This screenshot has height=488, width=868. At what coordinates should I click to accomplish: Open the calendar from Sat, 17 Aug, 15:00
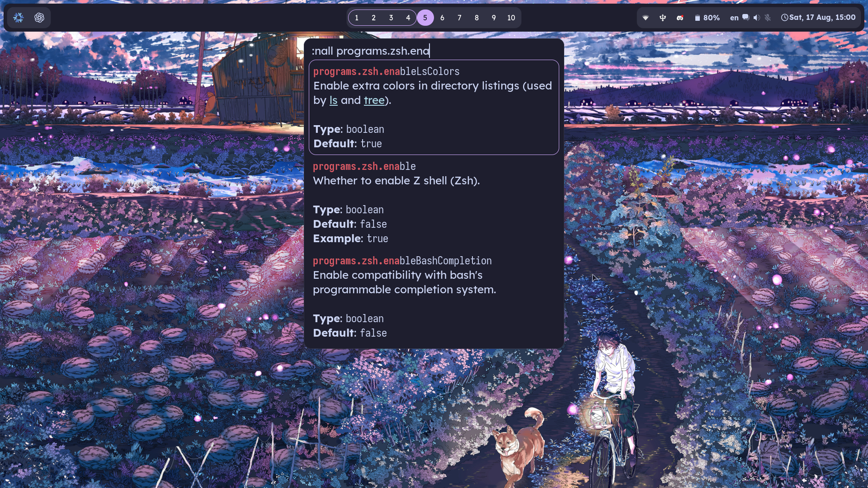pyautogui.click(x=822, y=18)
